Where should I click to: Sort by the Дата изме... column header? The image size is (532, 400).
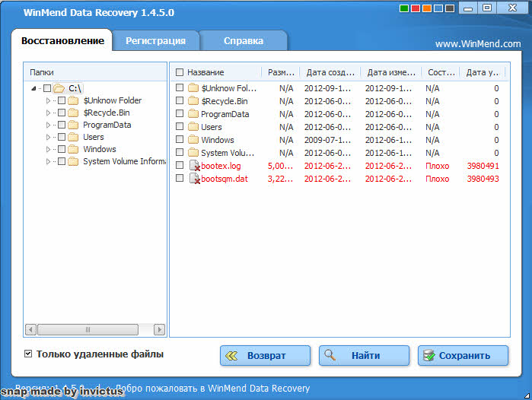click(x=391, y=72)
